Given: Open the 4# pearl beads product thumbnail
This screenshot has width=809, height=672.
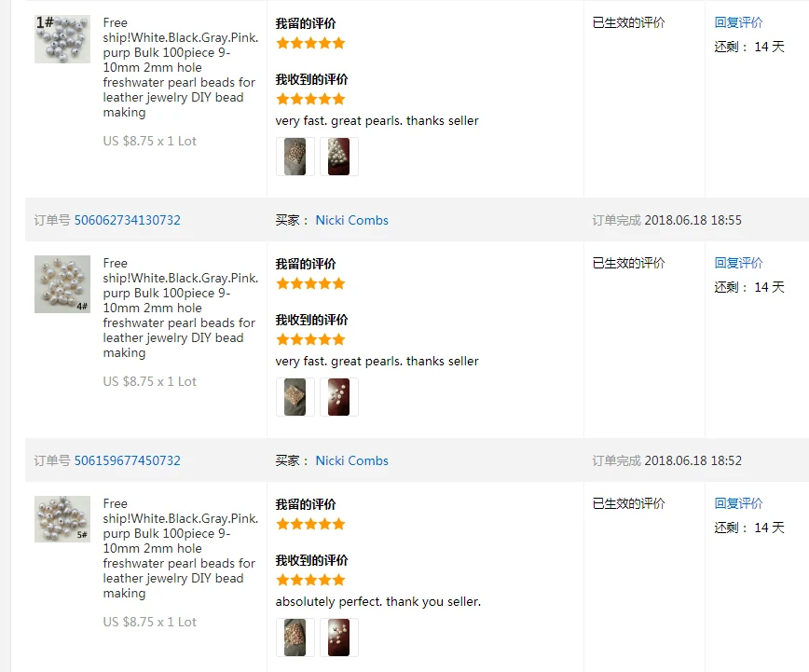Looking at the screenshot, I should click(x=62, y=284).
